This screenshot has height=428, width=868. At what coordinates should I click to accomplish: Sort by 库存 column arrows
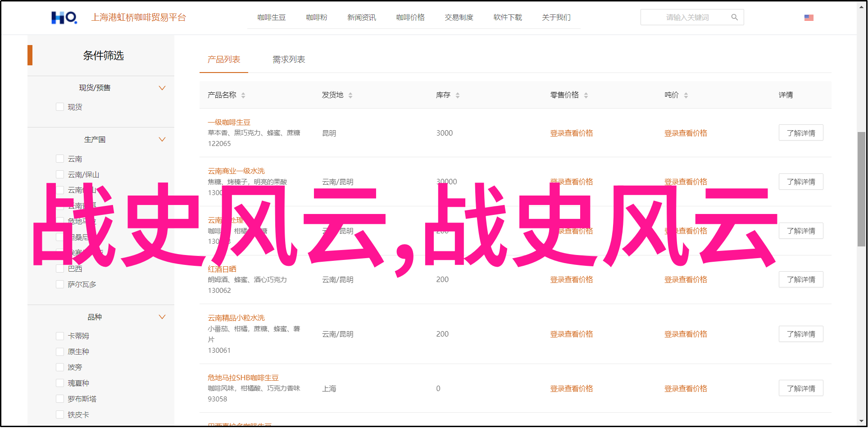coord(458,95)
